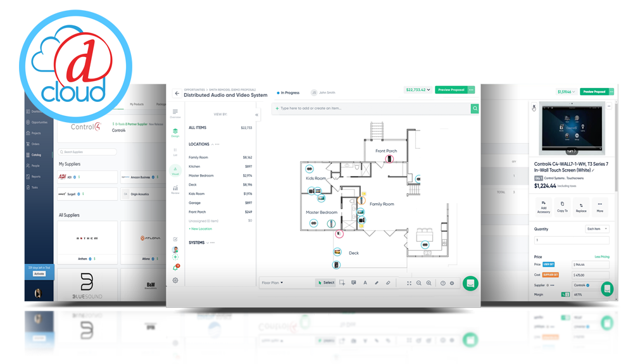Open the Visual view icon in the sidebar
This screenshot has height=364, width=633.
click(x=175, y=170)
